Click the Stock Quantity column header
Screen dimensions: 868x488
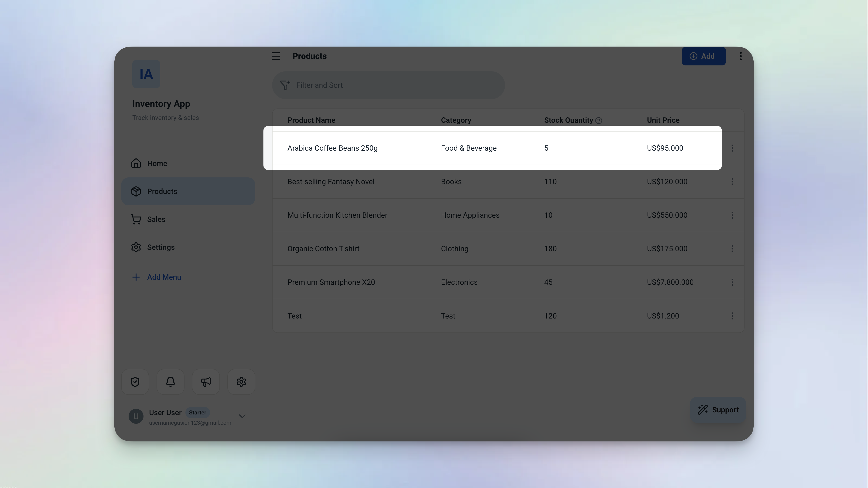568,120
